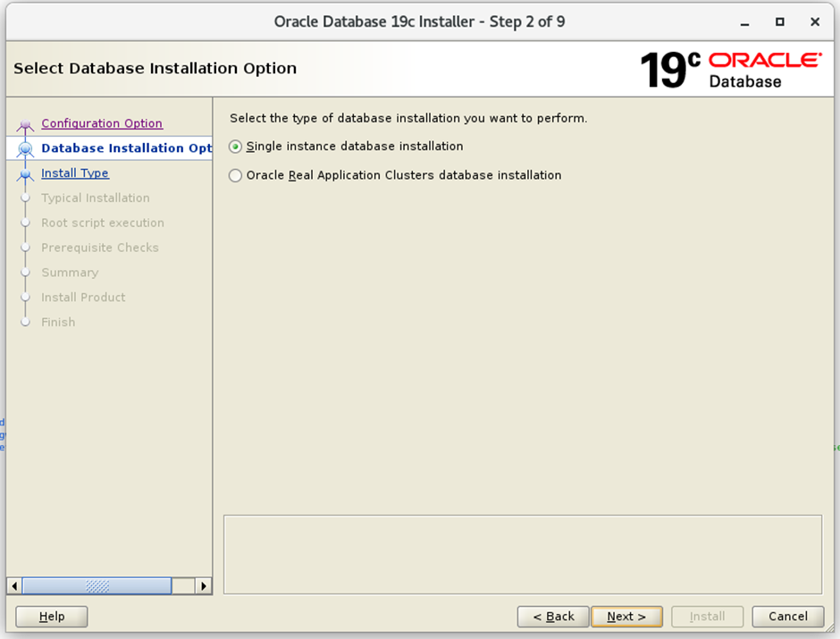Click the Root script execution step label
Image resolution: width=840 pixels, height=639 pixels.
pos(103,223)
